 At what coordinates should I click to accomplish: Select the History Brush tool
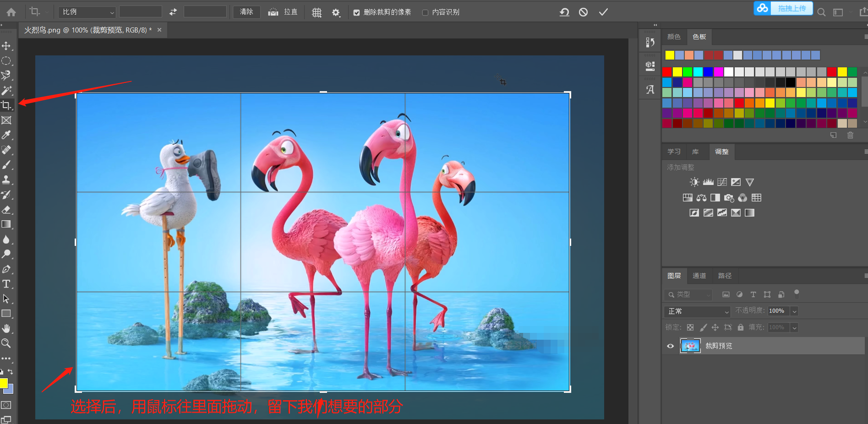pyautogui.click(x=6, y=195)
